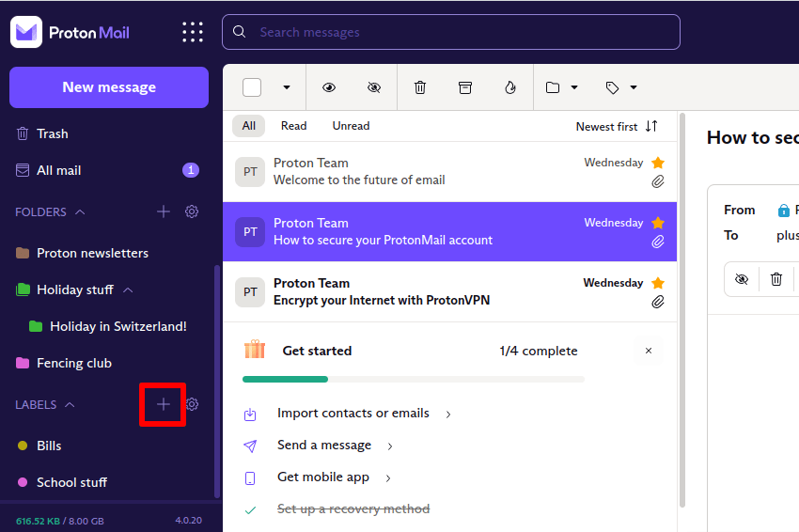Select the Read filter tab
Viewport: 799px width, 532px height.
pos(293,126)
